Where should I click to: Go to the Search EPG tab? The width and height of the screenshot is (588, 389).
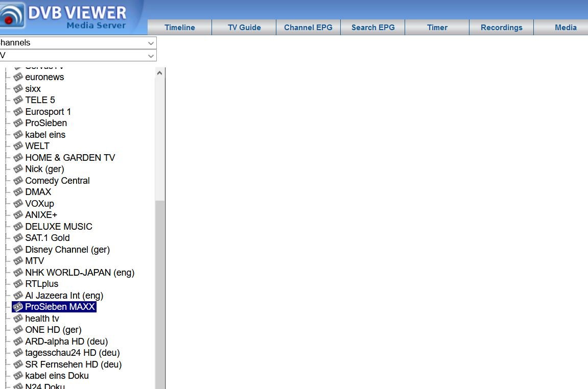(373, 28)
